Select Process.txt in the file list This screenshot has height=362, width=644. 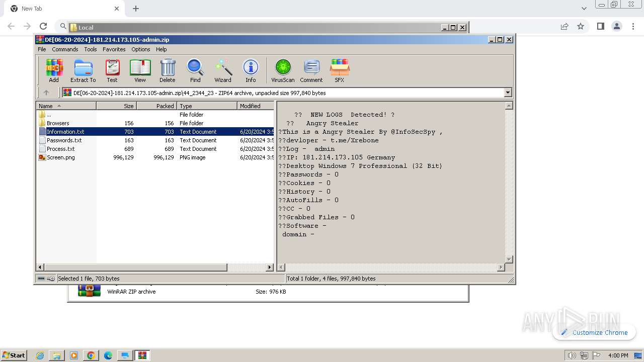click(x=156, y=149)
